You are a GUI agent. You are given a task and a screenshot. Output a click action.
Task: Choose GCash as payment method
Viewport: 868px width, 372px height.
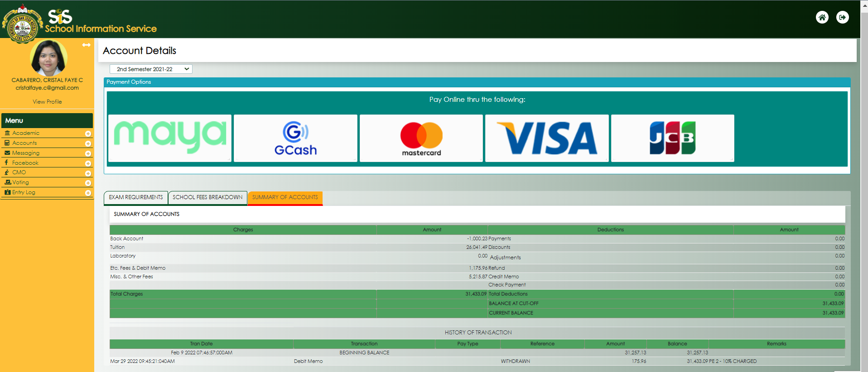[295, 138]
